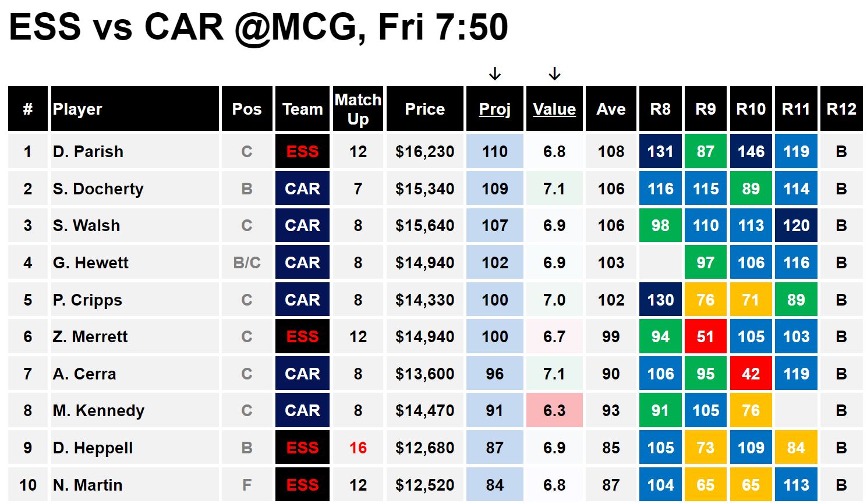The width and height of the screenshot is (867, 504).
Task: Select the Player column header
Action: pos(135,109)
